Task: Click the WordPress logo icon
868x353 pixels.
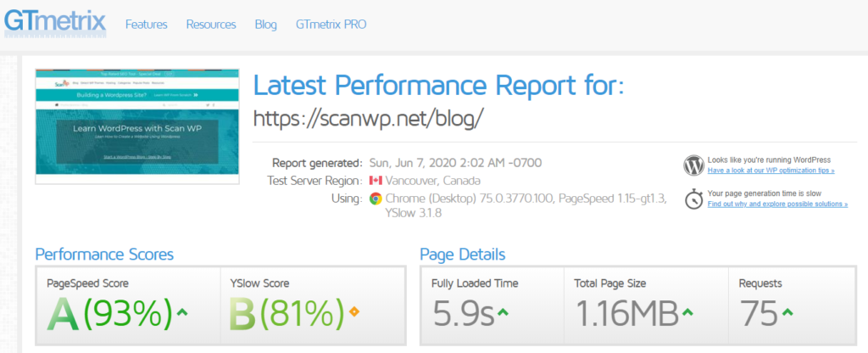Action: click(693, 165)
